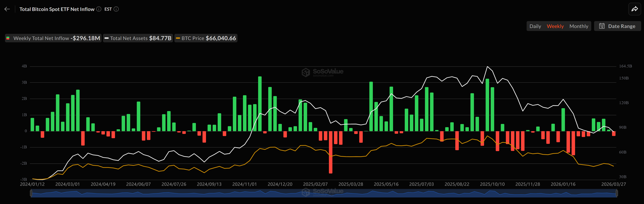Click the back arrow to return

click(7, 9)
